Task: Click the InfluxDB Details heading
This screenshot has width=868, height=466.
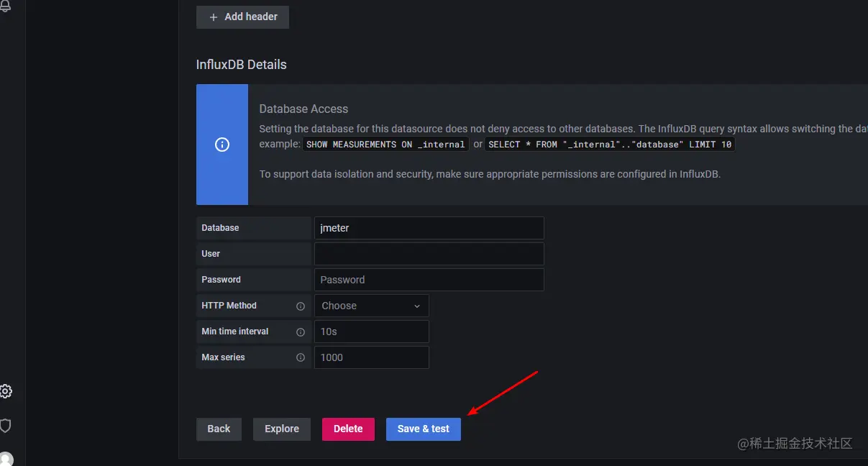Action: click(x=242, y=65)
